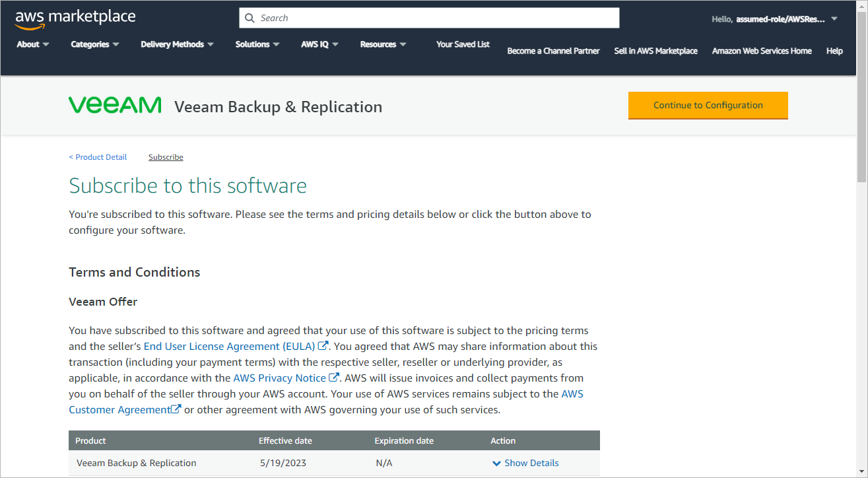The width and height of the screenshot is (868, 478).
Task: Open the AWS Customer Agreement link
Action: (119, 409)
